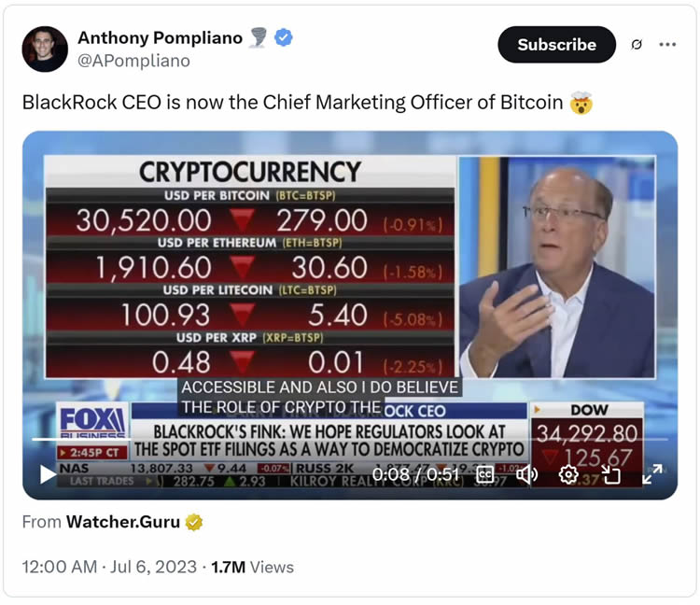The height and width of the screenshot is (605, 700).
Task: Open the three-dot more options menu
Action: (x=667, y=45)
